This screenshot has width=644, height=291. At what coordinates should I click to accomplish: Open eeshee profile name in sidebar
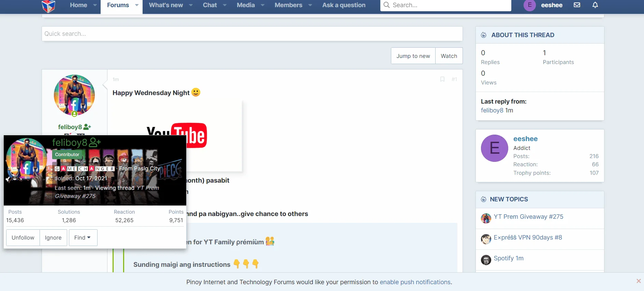point(525,139)
